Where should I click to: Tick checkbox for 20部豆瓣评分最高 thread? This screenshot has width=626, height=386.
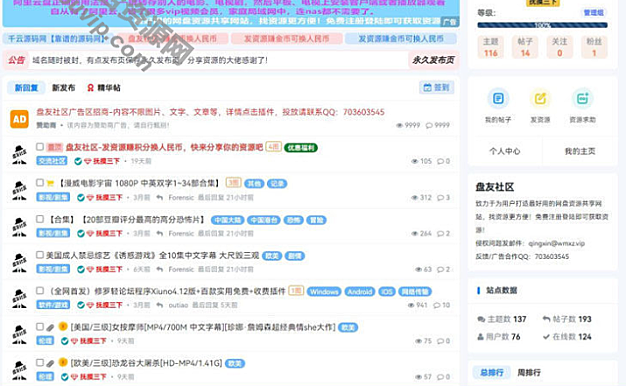click(40, 219)
